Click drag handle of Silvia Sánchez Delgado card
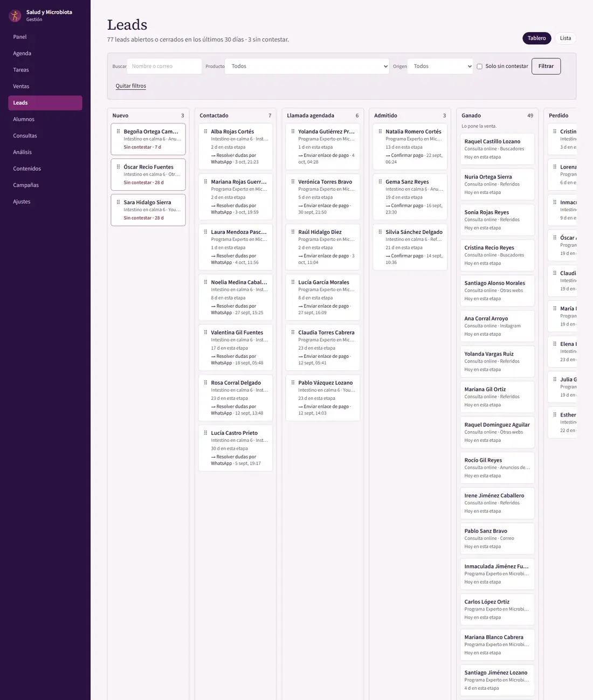Screen dimensions: 593x700 (380, 232)
